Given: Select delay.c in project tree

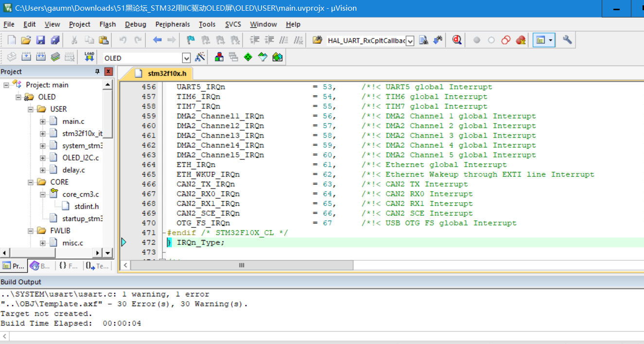Looking at the screenshot, I should 73,170.
